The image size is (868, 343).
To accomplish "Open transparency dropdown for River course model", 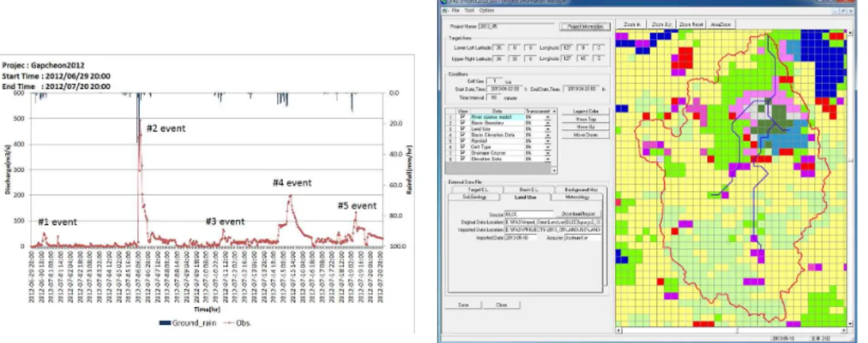I will [x=547, y=117].
